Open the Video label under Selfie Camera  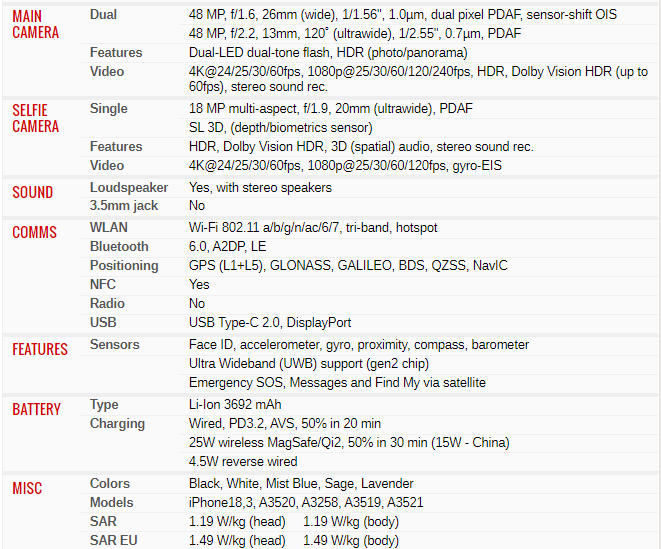click(107, 165)
